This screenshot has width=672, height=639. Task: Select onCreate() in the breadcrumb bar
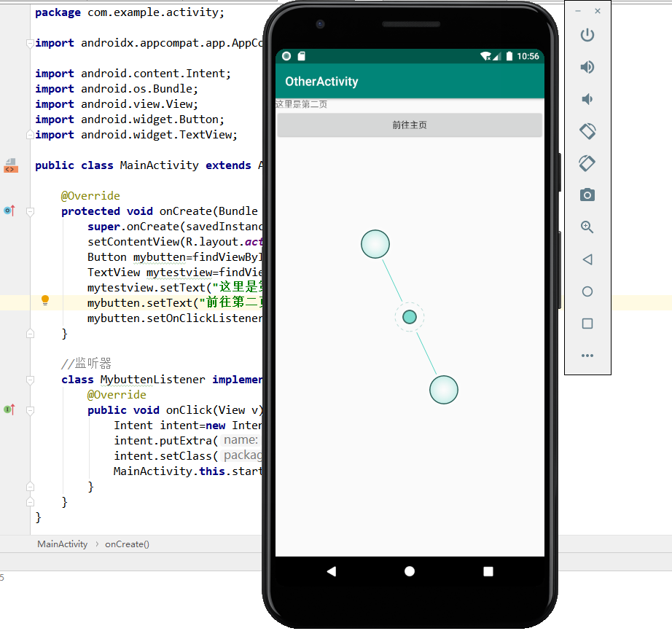pyautogui.click(x=127, y=544)
